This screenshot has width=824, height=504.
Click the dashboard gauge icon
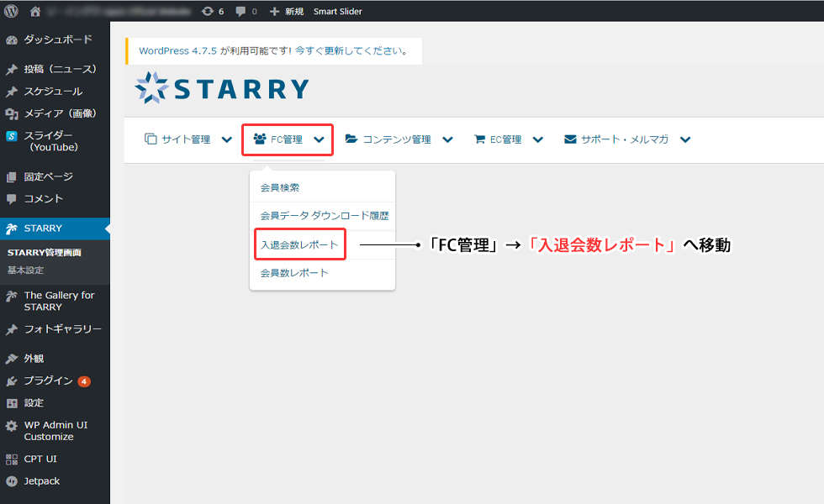click(12, 40)
